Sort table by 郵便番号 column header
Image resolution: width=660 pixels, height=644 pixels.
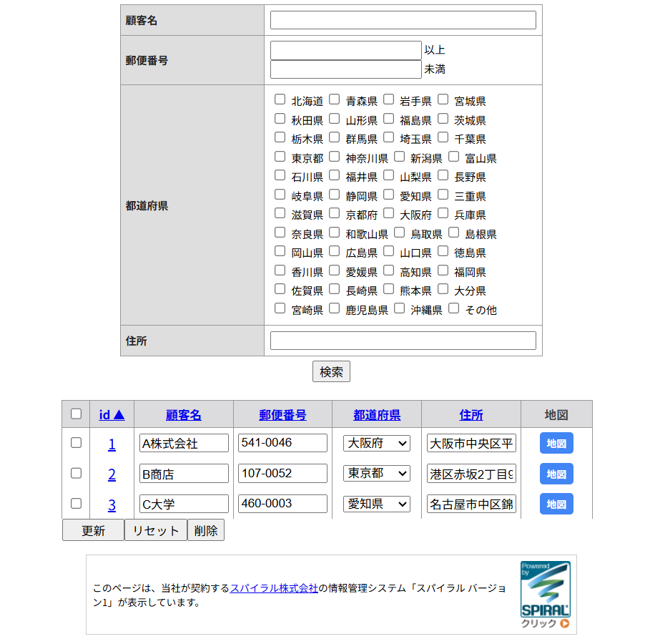[282, 415]
